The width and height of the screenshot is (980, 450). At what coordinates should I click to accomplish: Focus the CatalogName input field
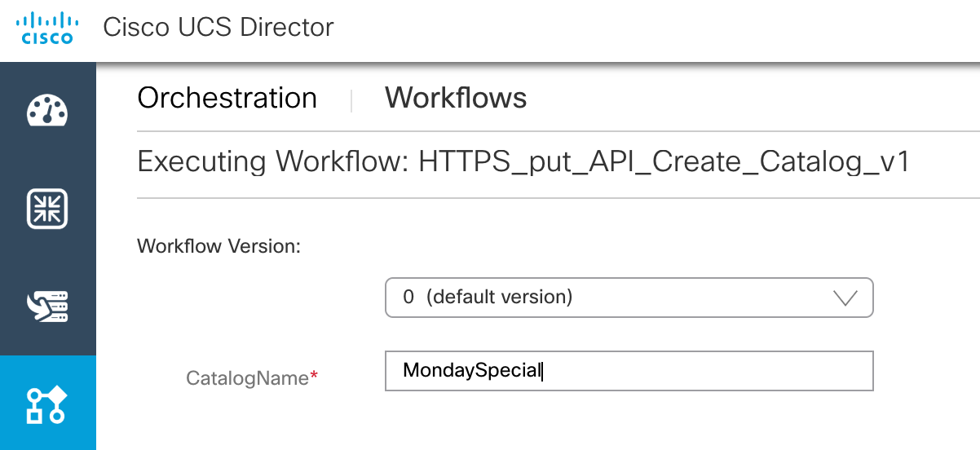[629, 371]
